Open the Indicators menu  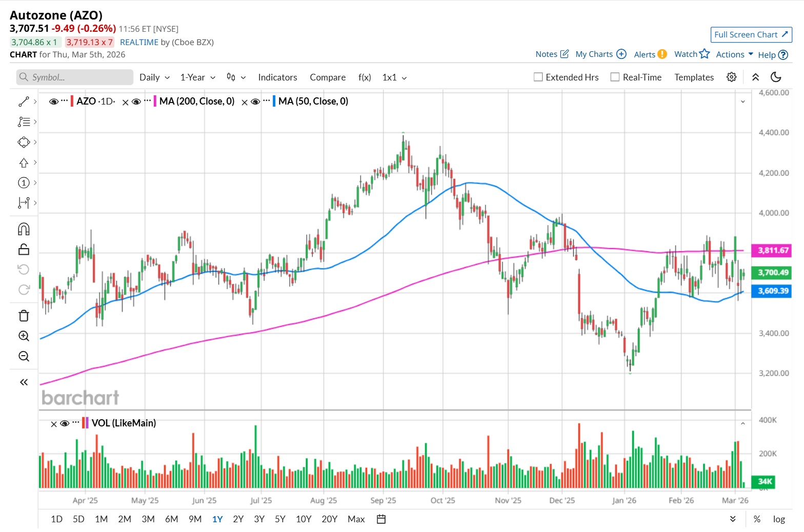[x=277, y=77]
